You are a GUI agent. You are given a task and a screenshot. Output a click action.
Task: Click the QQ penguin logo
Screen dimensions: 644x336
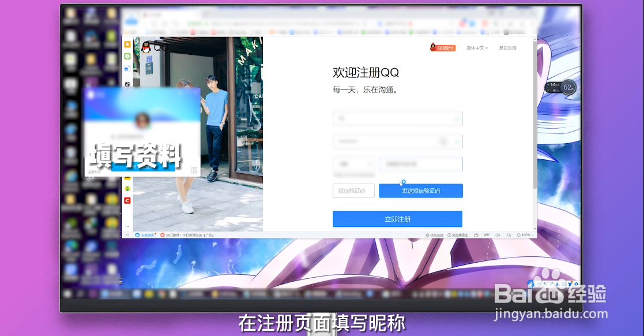[146, 47]
